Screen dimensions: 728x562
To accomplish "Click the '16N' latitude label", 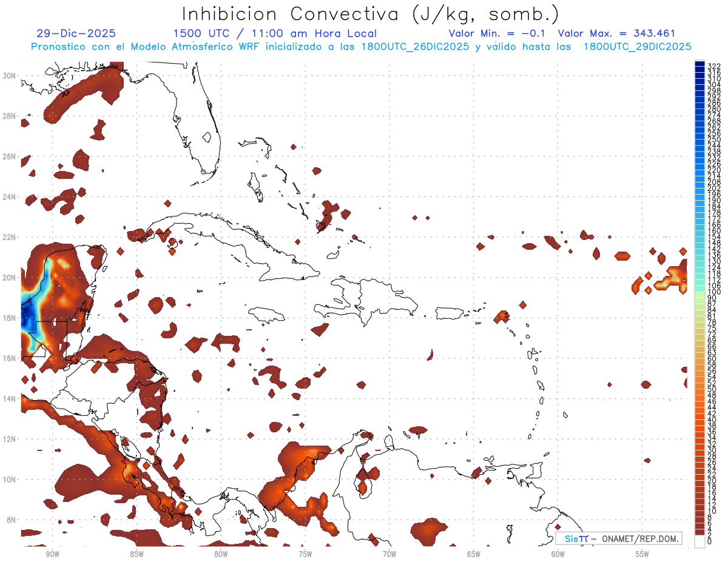I will pos(8,358).
